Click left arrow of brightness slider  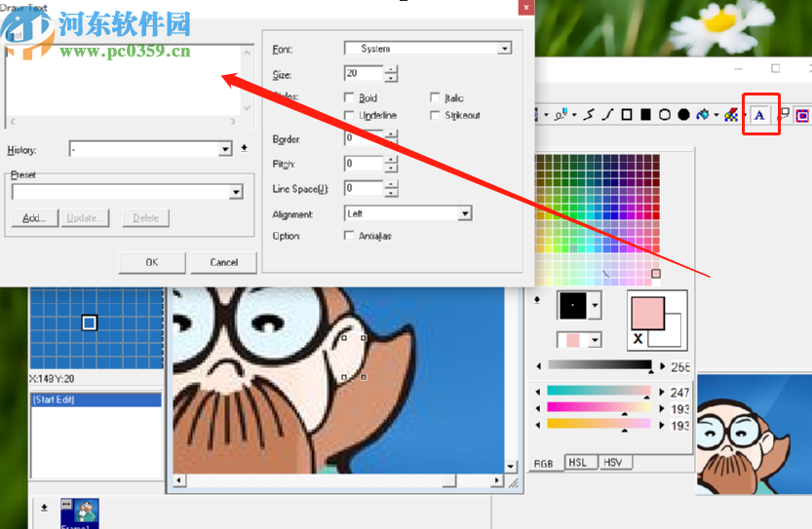click(x=538, y=366)
